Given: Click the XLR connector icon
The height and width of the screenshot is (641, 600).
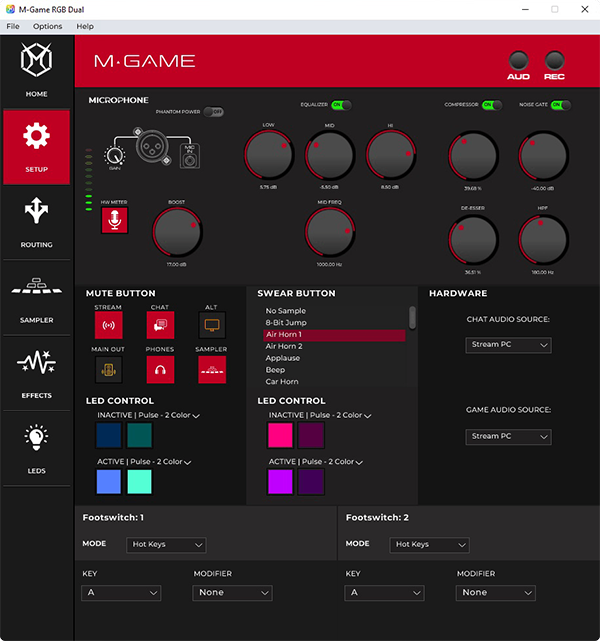Looking at the screenshot, I should click(x=152, y=146).
